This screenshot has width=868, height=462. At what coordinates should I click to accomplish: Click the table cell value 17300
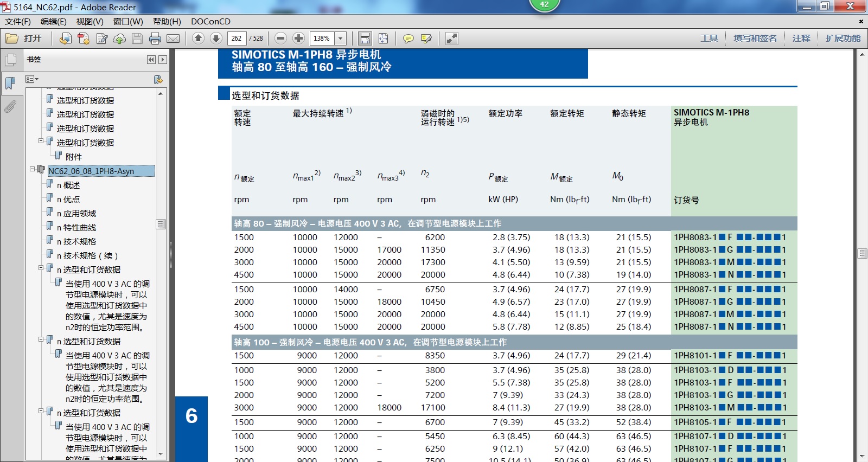[x=433, y=262]
